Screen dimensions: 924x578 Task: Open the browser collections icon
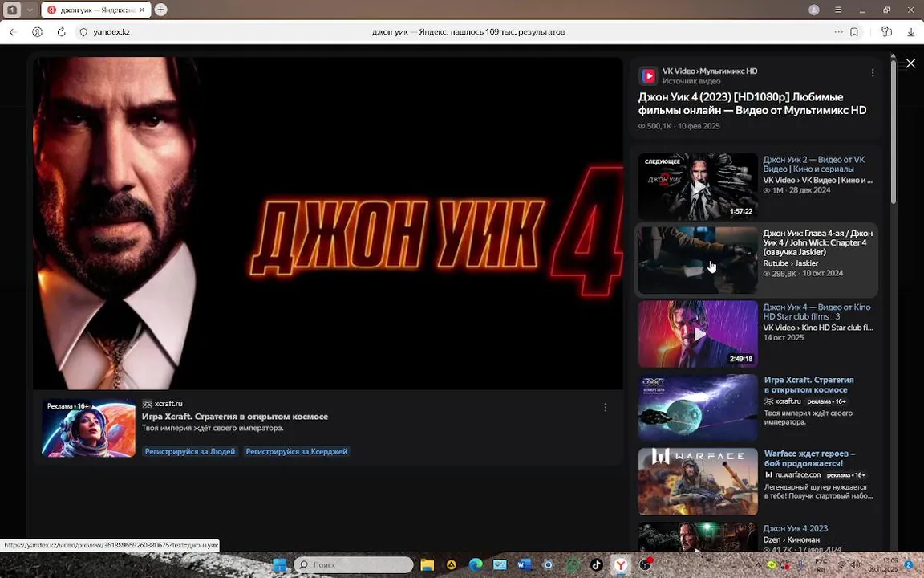pos(886,32)
